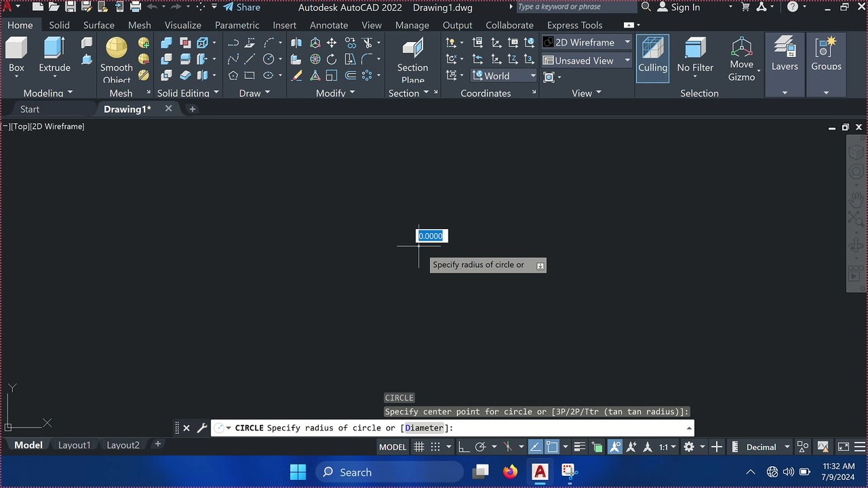Add a new drawing tab
This screenshot has height=488, width=868.
tap(193, 109)
